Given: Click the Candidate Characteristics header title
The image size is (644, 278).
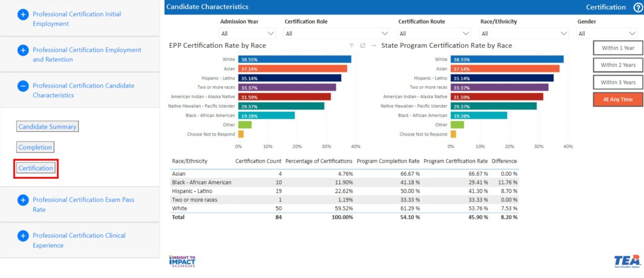Looking at the screenshot, I should tap(207, 7).
